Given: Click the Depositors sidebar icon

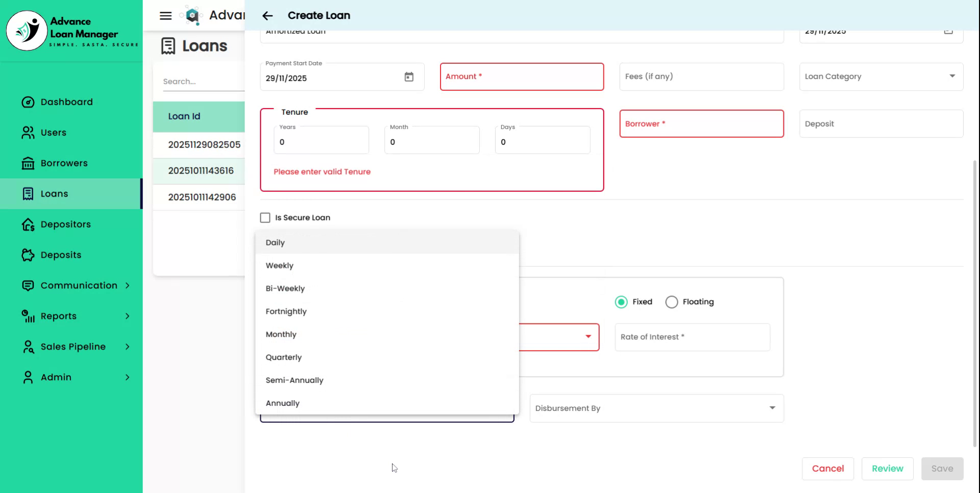Looking at the screenshot, I should coord(28,224).
